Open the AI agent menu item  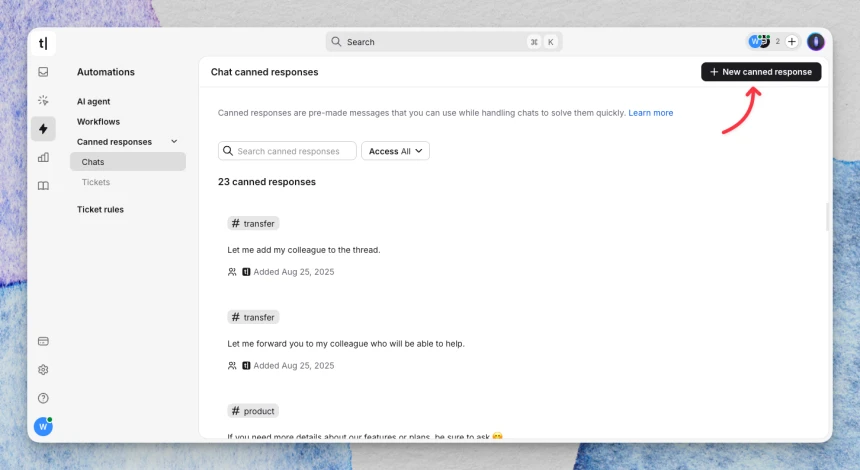point(93,101)
